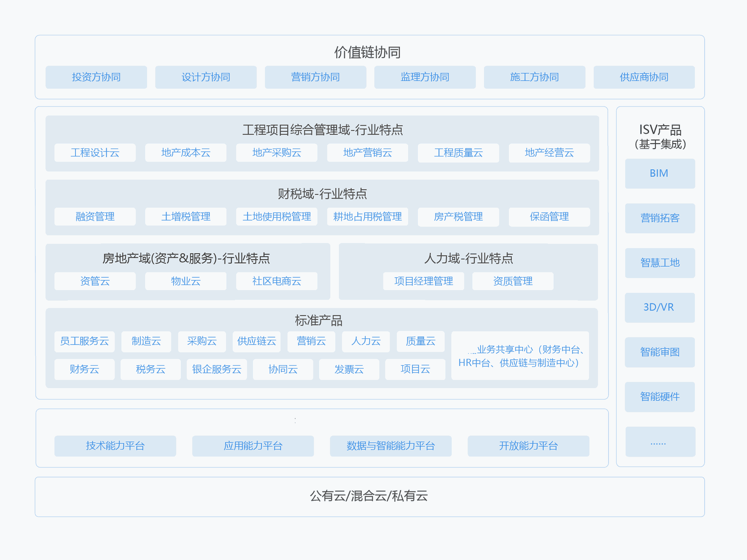Open the 人力云 item
This screenshot has height=560, width=747.
[x=366, y=341]
